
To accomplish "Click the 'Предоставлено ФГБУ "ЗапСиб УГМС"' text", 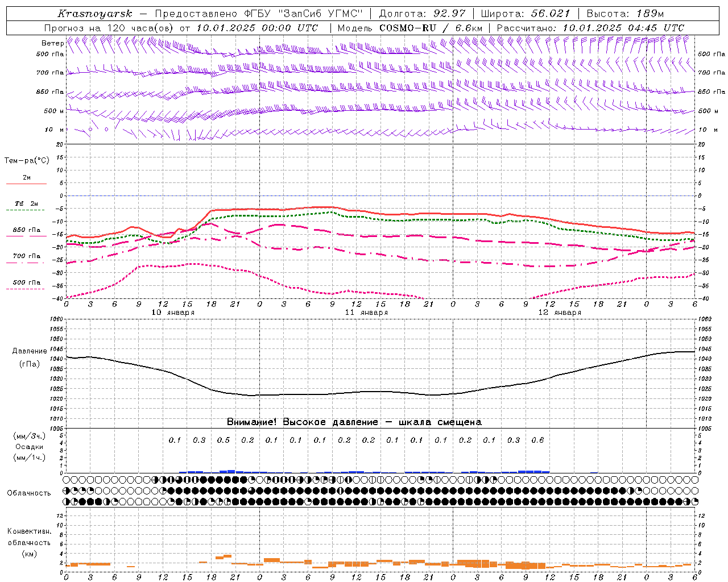I will (259, 14).
